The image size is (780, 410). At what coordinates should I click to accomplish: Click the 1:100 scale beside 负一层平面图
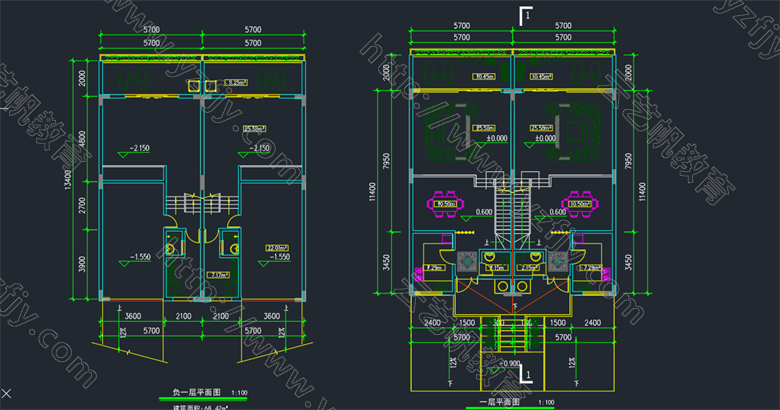click(x=239, y=393)
